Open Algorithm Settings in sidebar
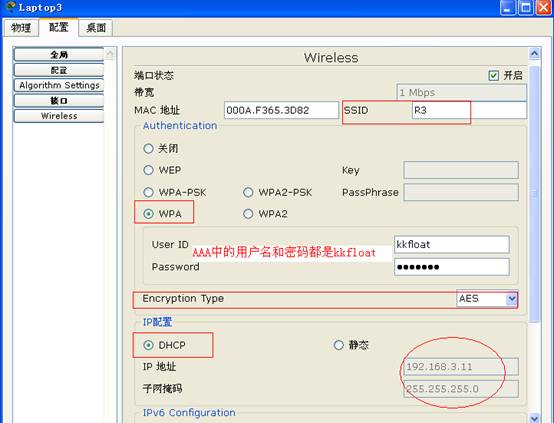The image size is (554, 423). point(59,85)
